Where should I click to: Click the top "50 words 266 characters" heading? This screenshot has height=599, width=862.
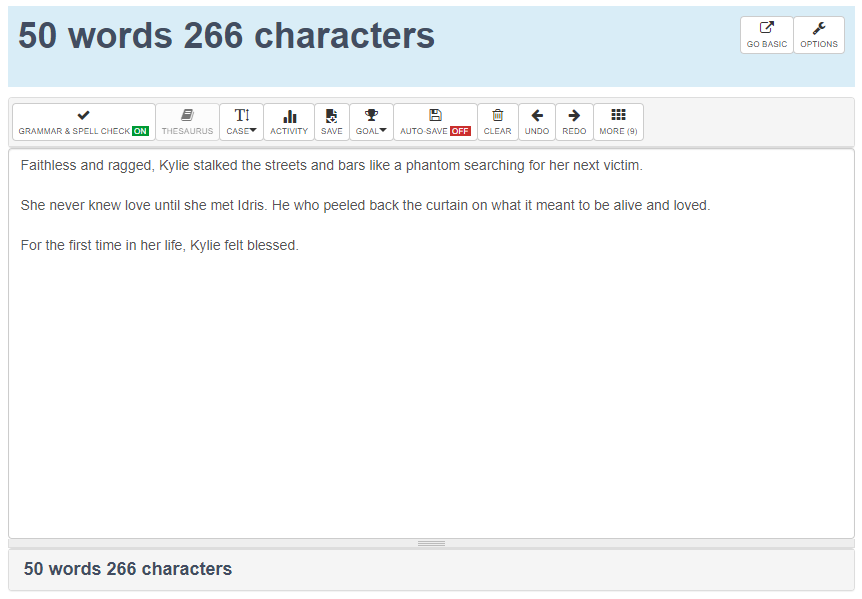tap(226, 36)
